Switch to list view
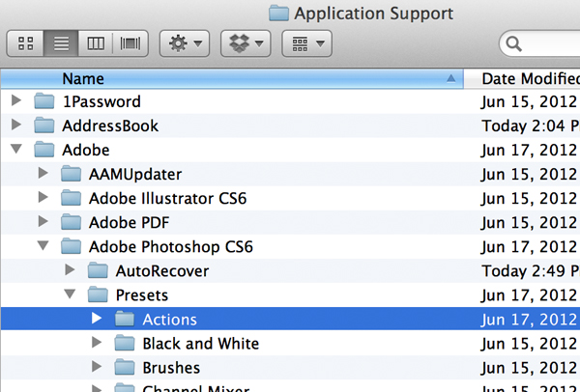Image resolution: width=580 pixels, height=392 pixels. click(x=61, y=43)
